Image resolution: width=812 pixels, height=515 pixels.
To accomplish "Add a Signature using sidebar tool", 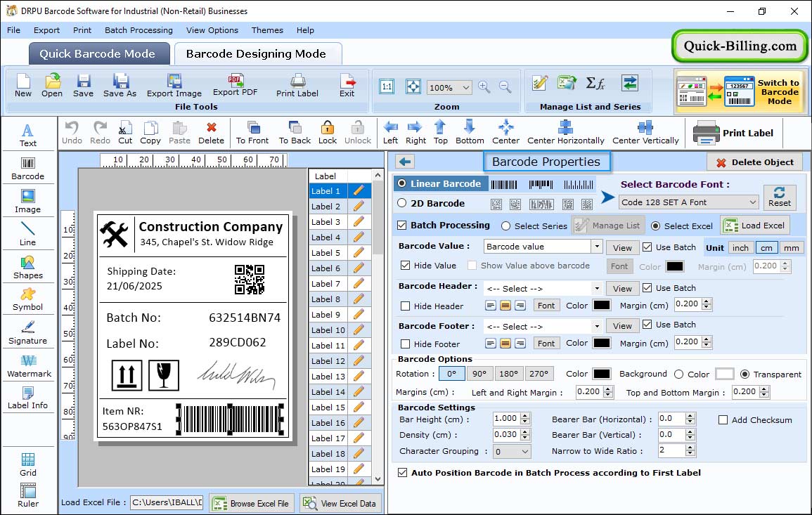I will (28, 333).
